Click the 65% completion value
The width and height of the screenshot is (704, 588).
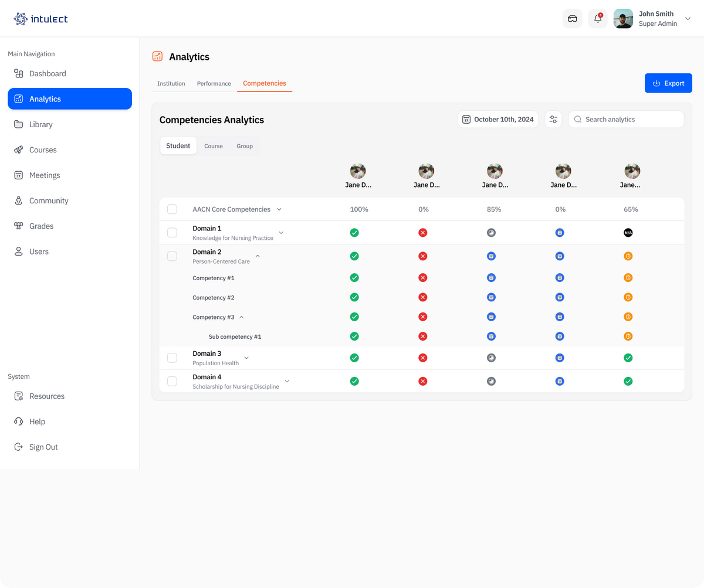(x=631, y=209)
